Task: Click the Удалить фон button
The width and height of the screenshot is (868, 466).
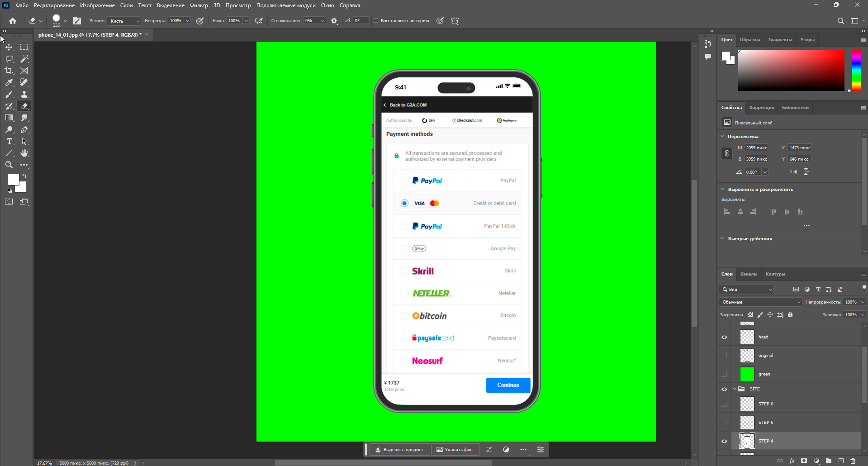Action: (455, 450)
